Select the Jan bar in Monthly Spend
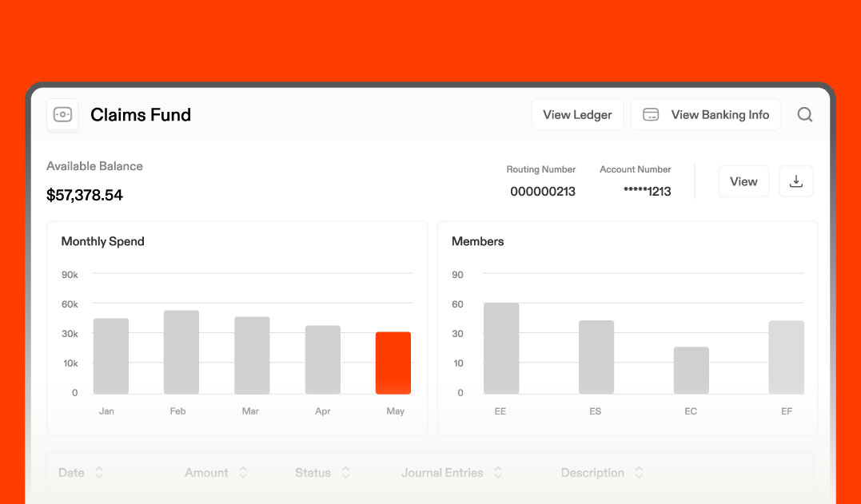 coord(111,356)
